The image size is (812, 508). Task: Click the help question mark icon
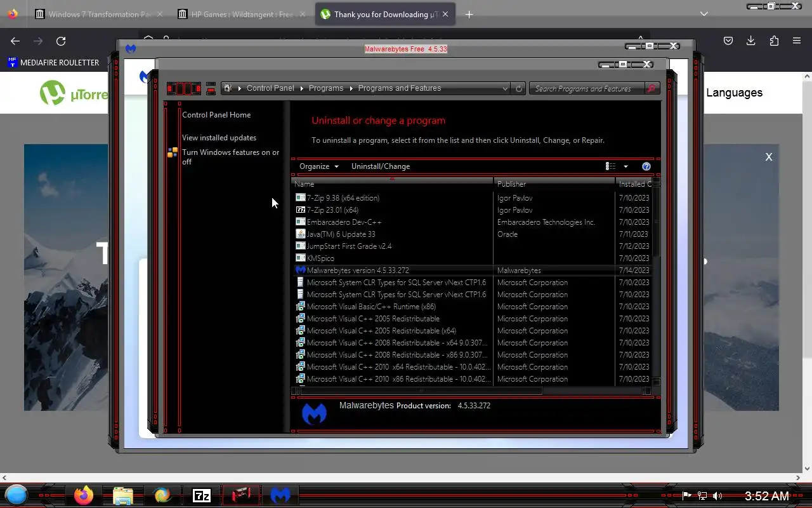(x=646, y=166)
